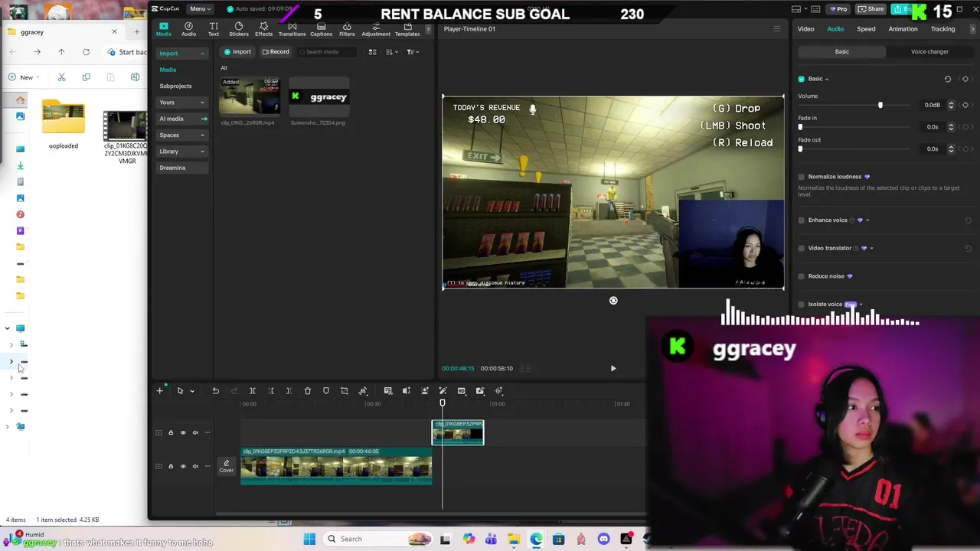Image resolution: width=980 pixels, height=551 pixels.
Task: Switch to the Tracking inspector tab
Action: 942,29
